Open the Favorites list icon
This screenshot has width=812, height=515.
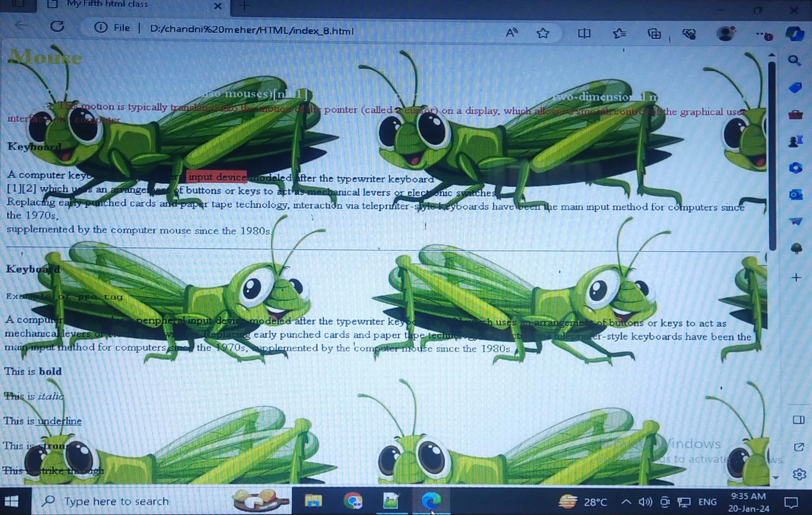[619, 34]
